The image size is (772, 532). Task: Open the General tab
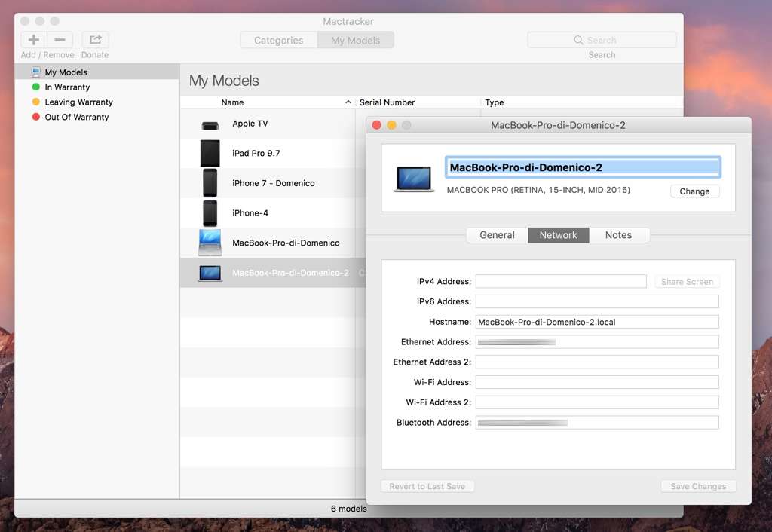pos(497,235)
